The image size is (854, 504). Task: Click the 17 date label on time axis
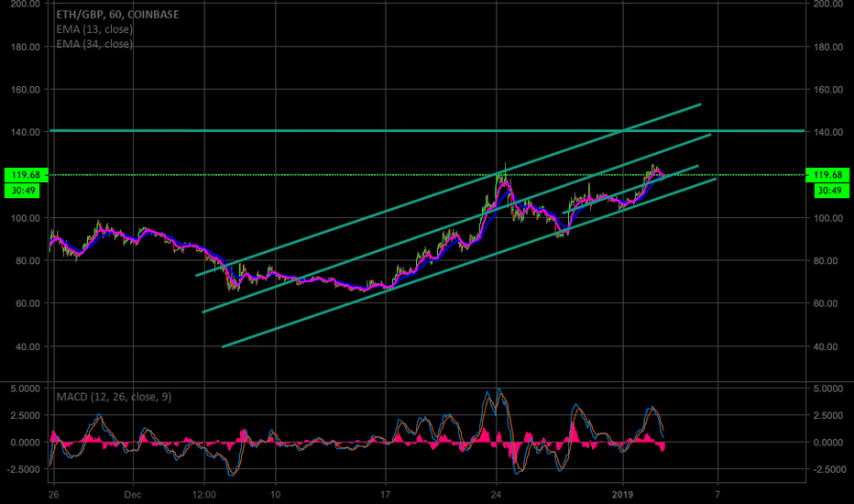[385, 495]
